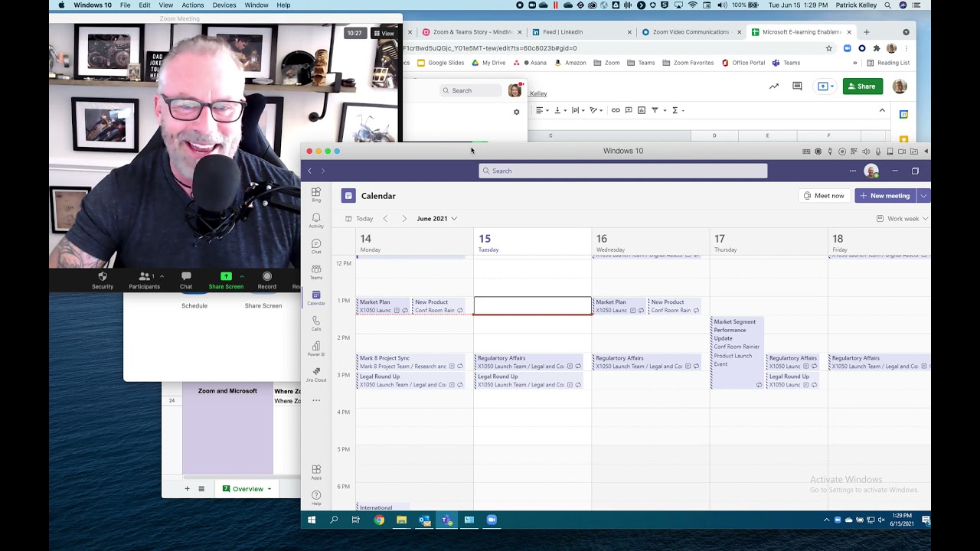Open Teams settings and more ellipsis
This screenshot has width=980, height=551.
(x=852, y=171)
